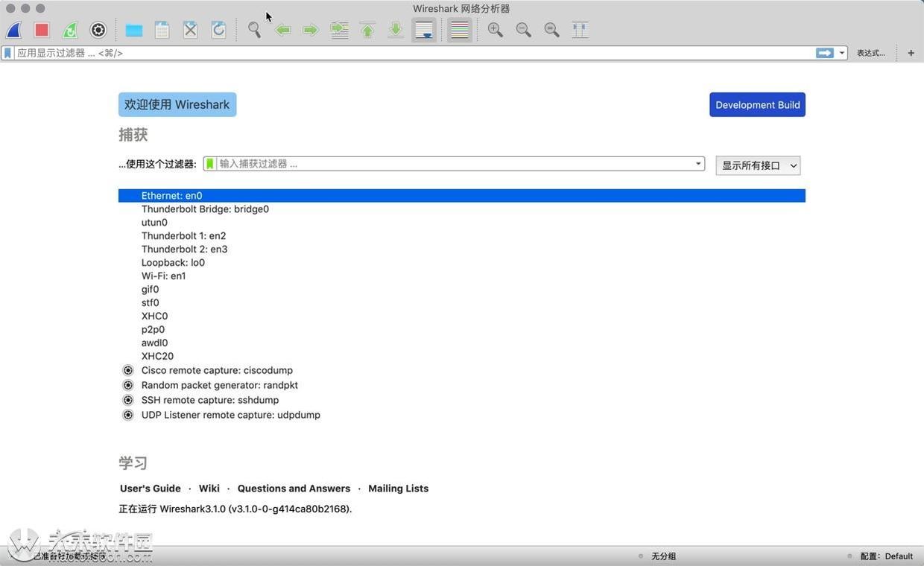Jump to last packet icon
This screenshot has width=924, height=566.
[x=396, y=31]
